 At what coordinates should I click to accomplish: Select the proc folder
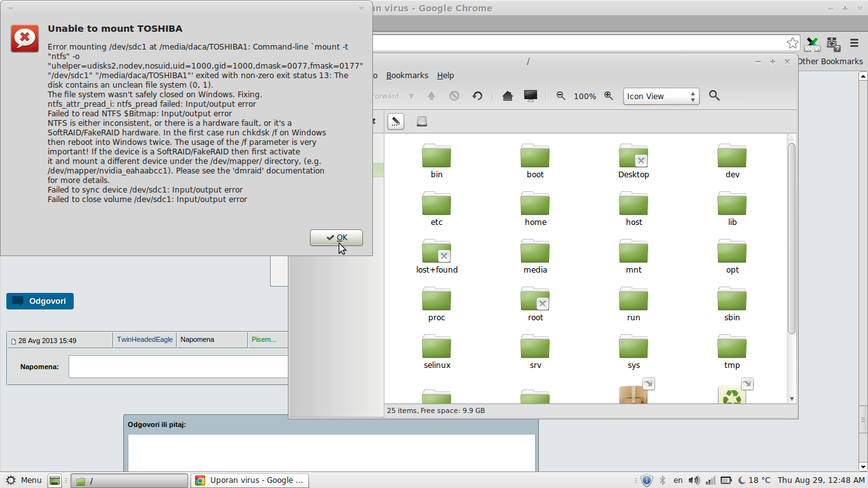437,304
